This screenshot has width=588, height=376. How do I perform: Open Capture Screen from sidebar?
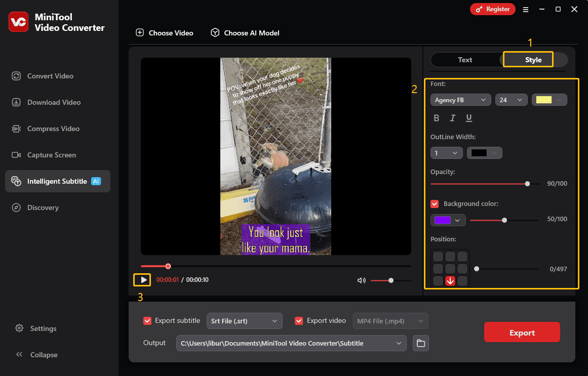(52, 155)
